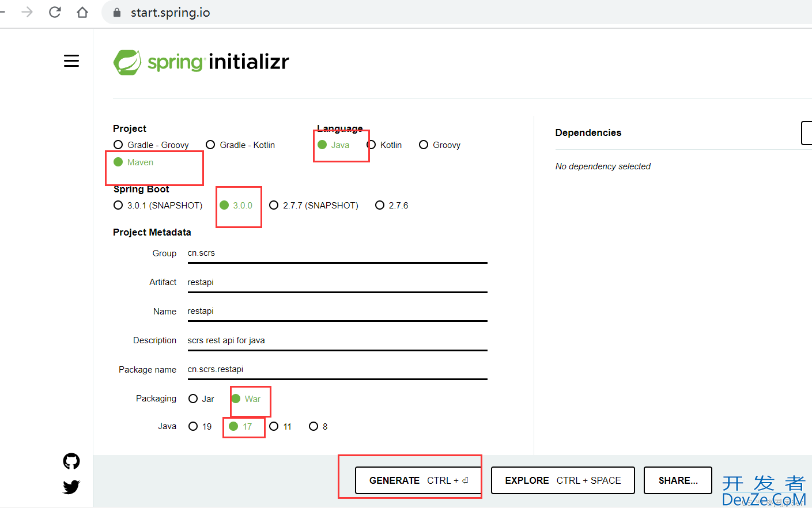
Task: Click the 'Project' heading
Action: 130,128
